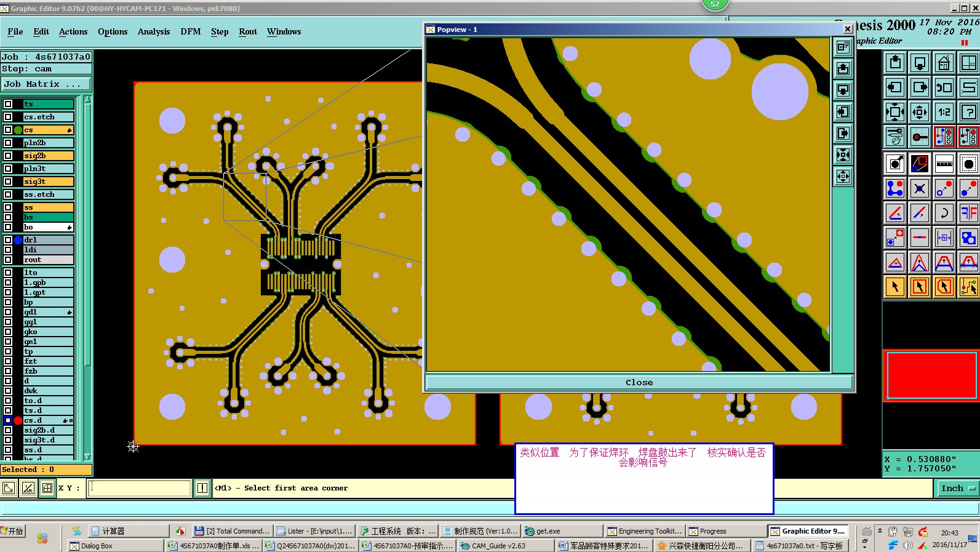This screenshot has width=980, height=552.
Task: Open the Rout menu
Action: click(x=248, y=32)
